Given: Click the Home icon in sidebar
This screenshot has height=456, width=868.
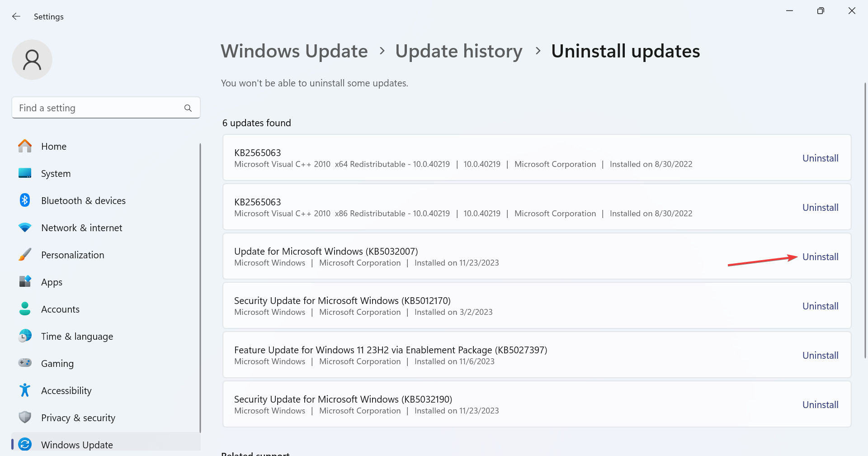Looking at the screenshot, I should pyautogui.click(x=25, y=146).
